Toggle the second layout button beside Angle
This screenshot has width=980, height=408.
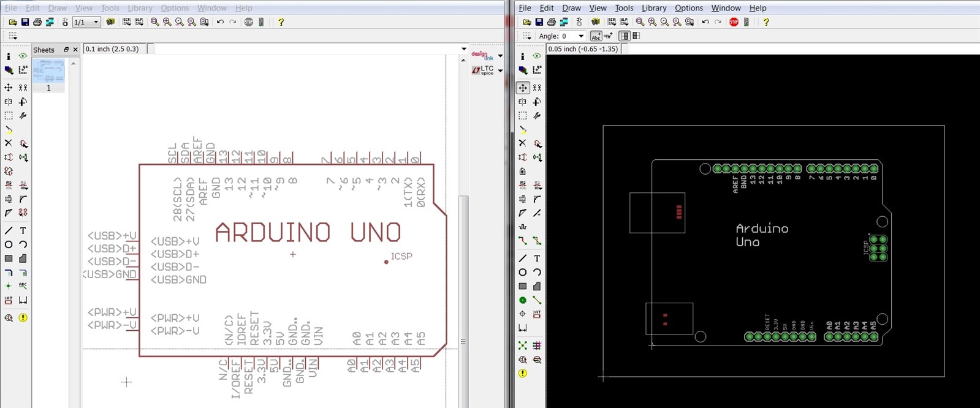tap(636, 36)
